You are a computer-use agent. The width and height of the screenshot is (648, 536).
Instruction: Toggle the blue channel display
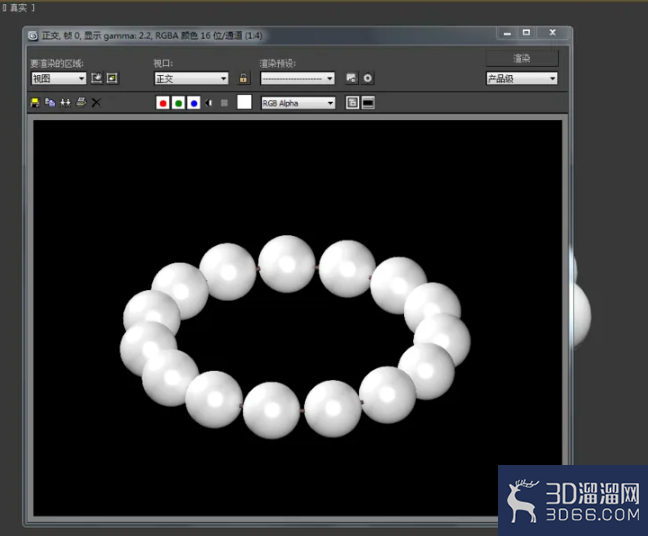pyautogui.click(x=193, y=103)
